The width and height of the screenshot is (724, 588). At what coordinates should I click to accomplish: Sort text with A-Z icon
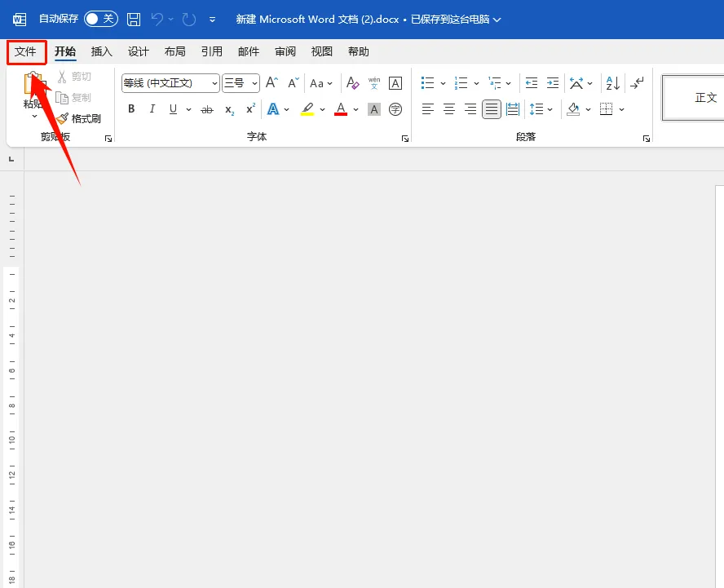[x=613, y=83]
